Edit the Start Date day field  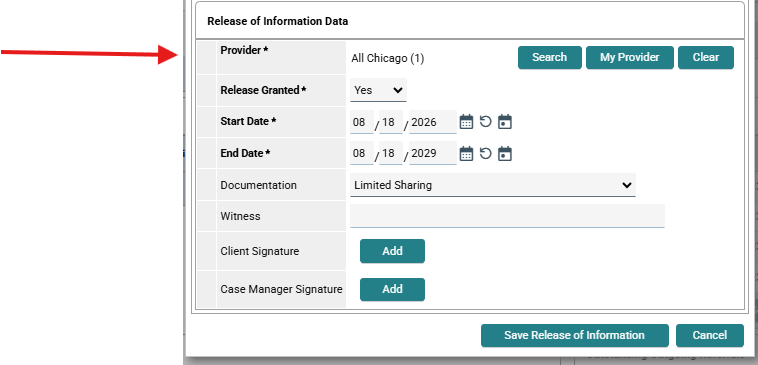click(391, 122)
